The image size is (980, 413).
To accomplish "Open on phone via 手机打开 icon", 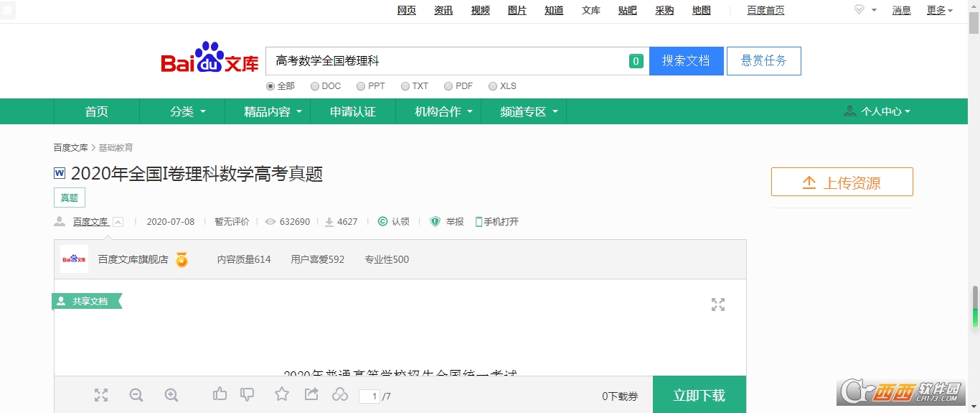I will (479, 222).
